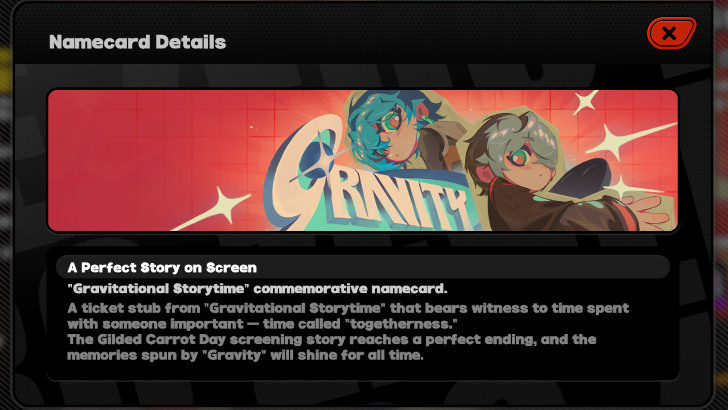Click the green earring on blue-haired character

[x=428, y=121]
